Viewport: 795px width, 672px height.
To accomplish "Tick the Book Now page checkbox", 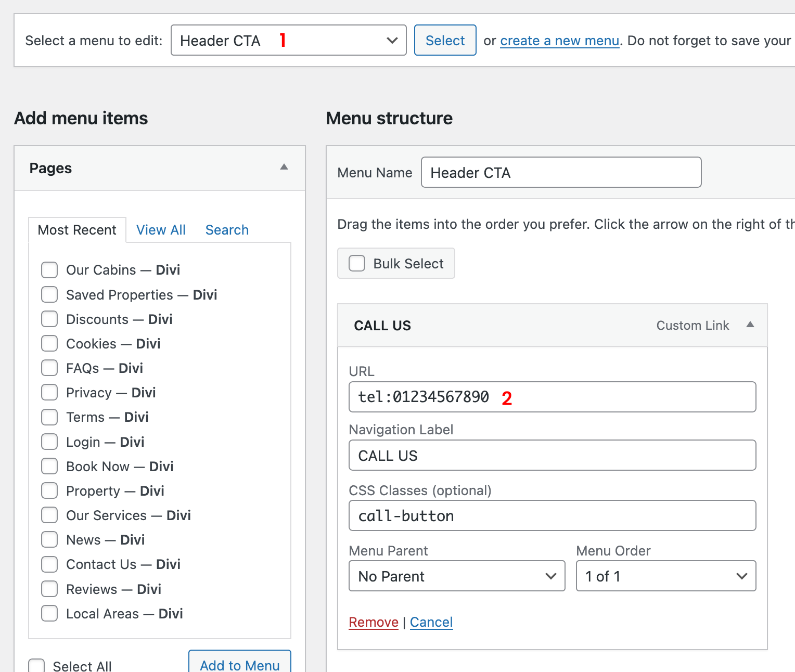I will (49, 467).
